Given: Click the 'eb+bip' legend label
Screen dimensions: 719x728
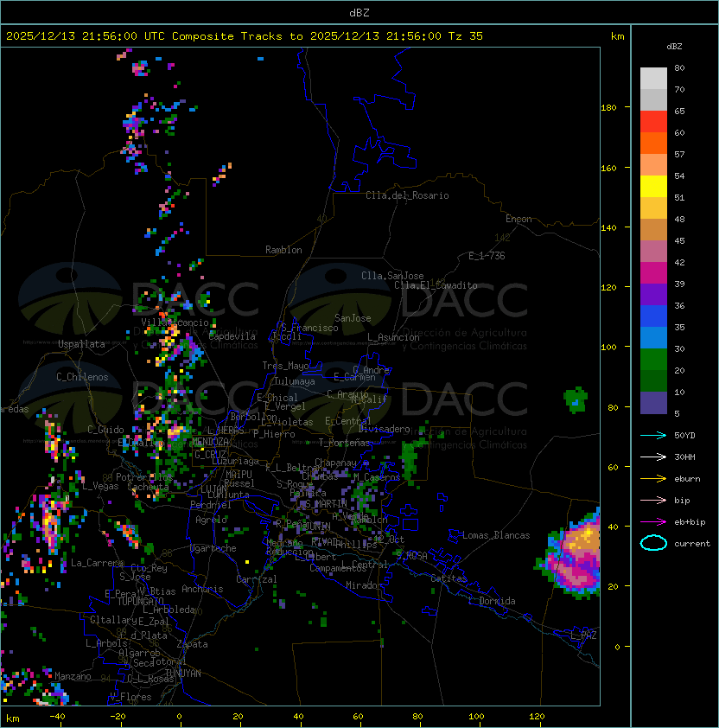Looking at the screenshot, I should [690, 522].
